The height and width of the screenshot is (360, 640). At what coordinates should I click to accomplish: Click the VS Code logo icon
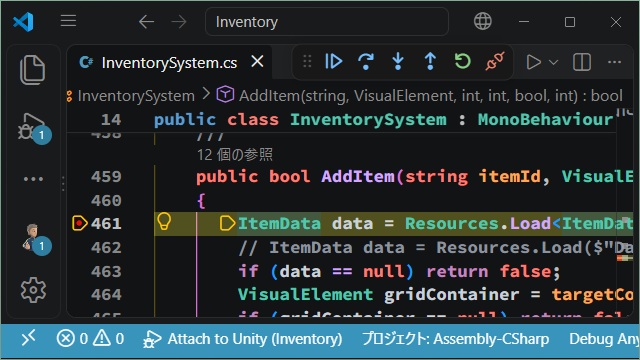[23, 22]
